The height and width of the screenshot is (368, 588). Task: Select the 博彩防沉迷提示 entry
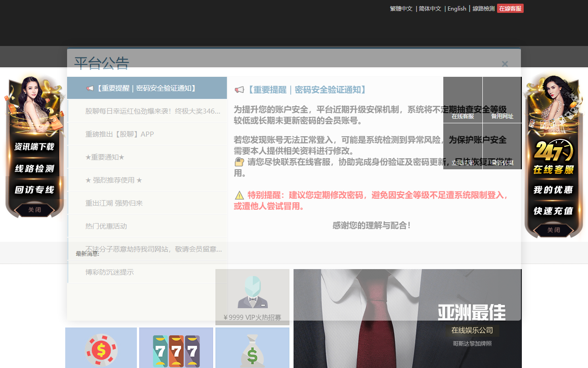tap(147, 272)
